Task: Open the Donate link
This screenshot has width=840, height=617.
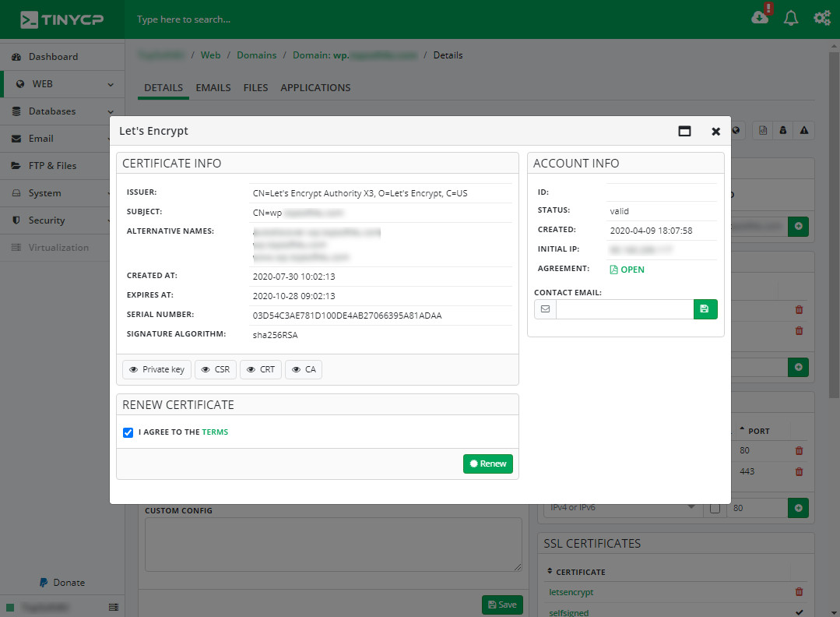Action: click(62, 583)
